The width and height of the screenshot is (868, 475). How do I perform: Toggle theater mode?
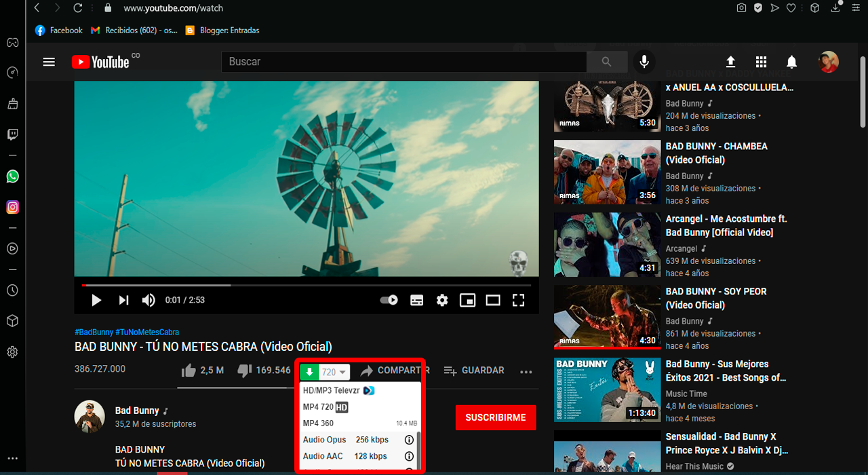click(x=493, y=300)
